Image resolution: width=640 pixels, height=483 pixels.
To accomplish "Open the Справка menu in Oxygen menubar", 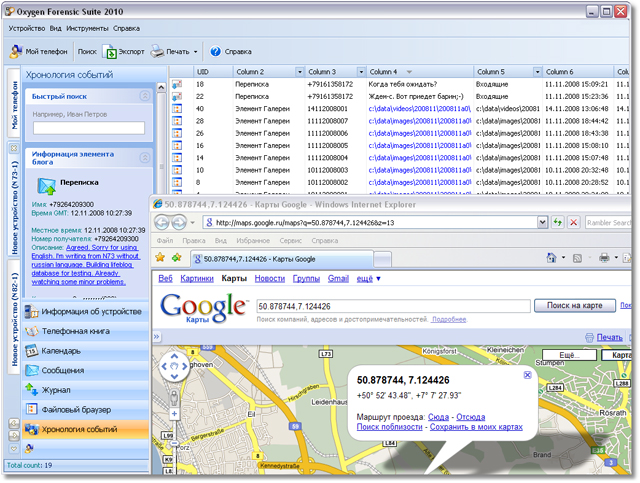I will click(127, 28).
